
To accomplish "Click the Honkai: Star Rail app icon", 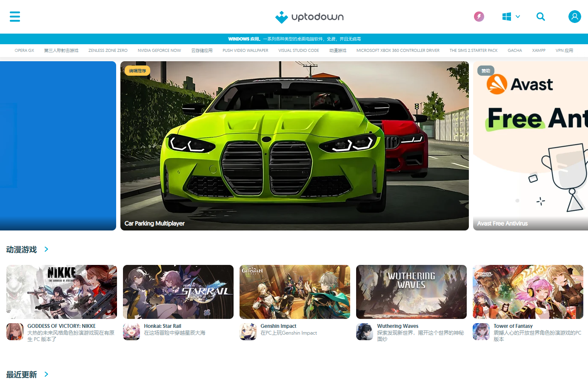I will (131, 332).
